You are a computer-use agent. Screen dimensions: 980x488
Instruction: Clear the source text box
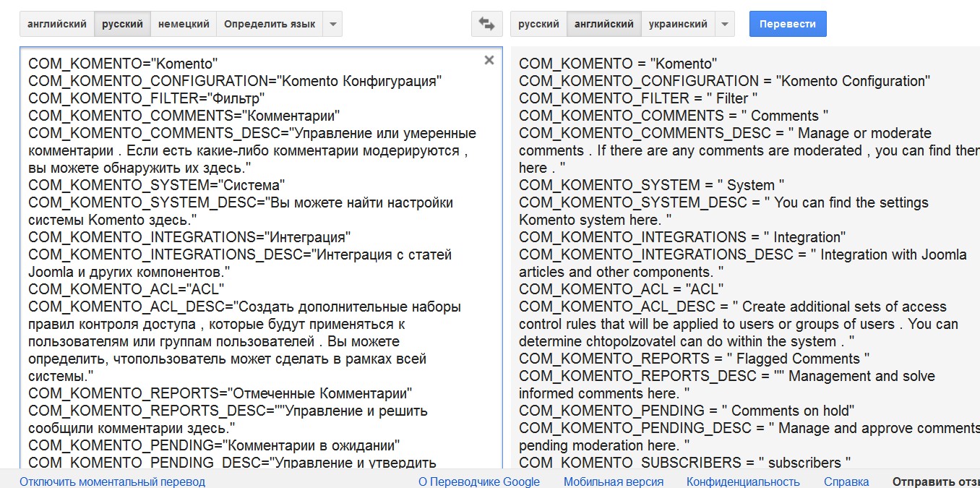click(489, 61)
